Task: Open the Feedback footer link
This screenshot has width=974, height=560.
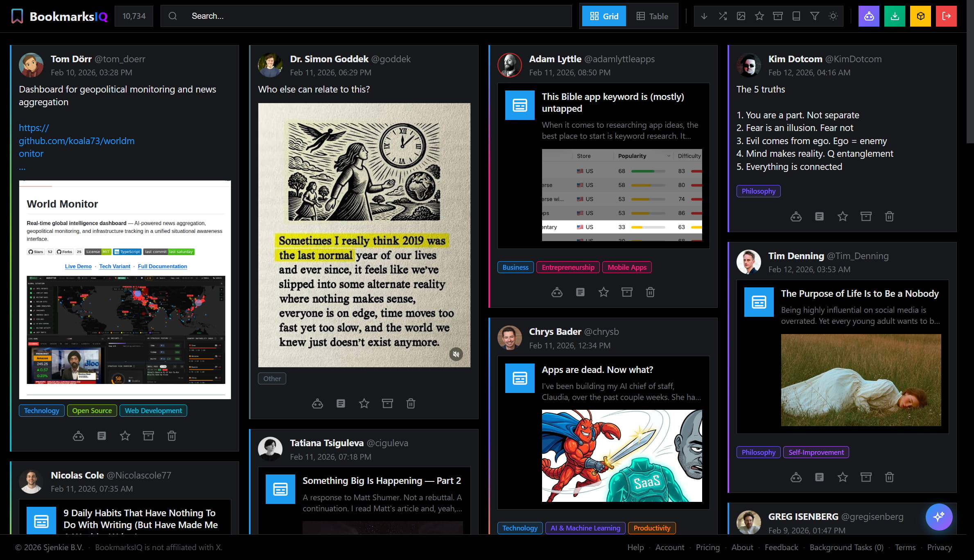Action: pyautogui.click(x=781, y=547)
